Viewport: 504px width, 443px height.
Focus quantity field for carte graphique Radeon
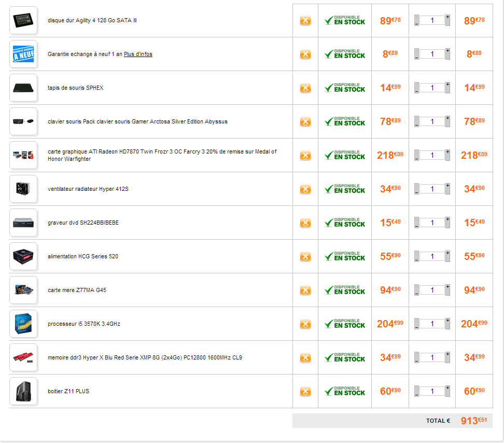(432, 155)
